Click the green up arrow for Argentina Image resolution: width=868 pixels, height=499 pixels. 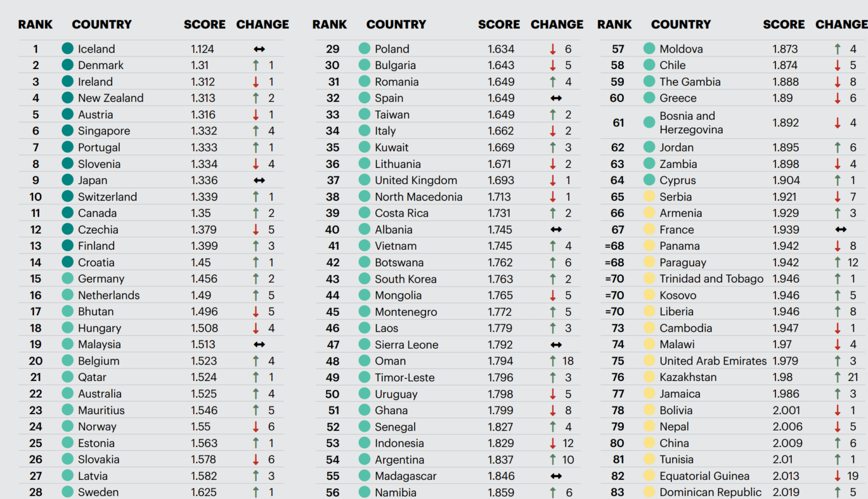(553, 460)
